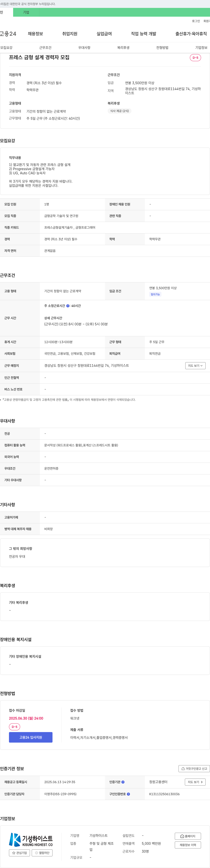210x868 pixels.
Task: Open 지도 보기 for 근무 예정지
Action: coord(195,366)
